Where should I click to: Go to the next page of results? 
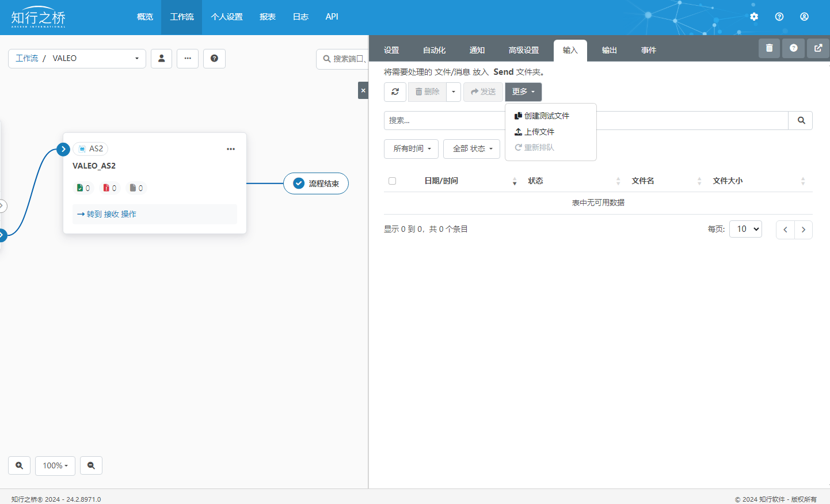[804, 230]
